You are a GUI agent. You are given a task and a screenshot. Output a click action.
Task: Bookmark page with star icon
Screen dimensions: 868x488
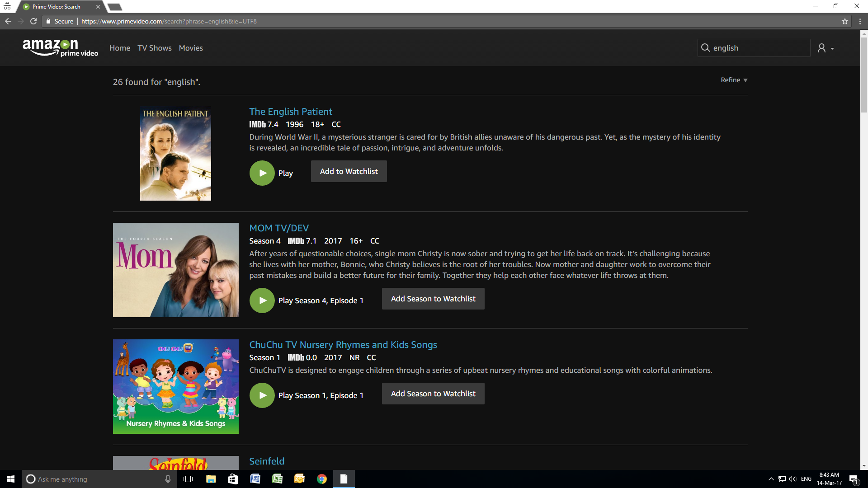click(844, 21)
